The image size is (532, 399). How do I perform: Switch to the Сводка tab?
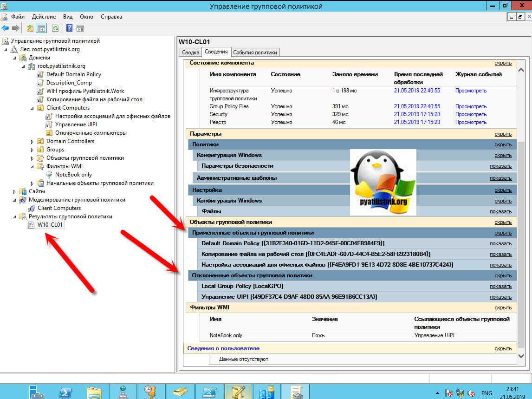click(x=190, y=52)
